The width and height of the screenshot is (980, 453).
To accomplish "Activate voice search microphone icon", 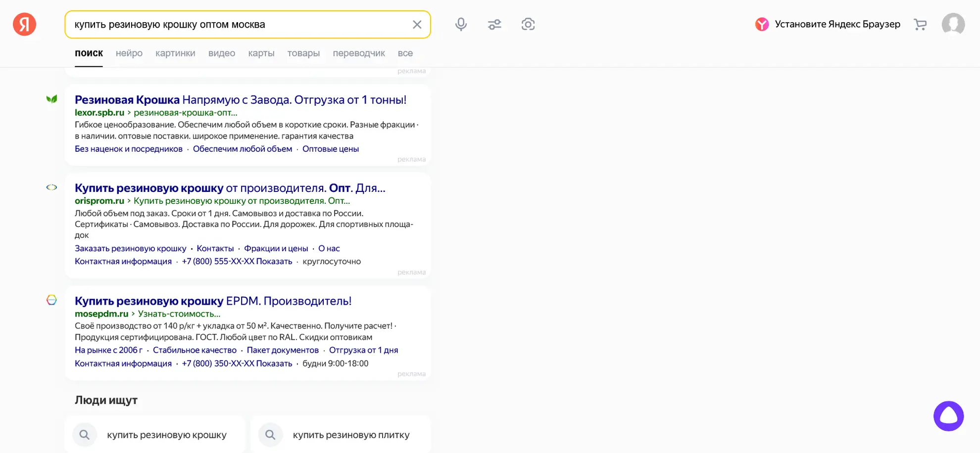I will click(461, 24).
